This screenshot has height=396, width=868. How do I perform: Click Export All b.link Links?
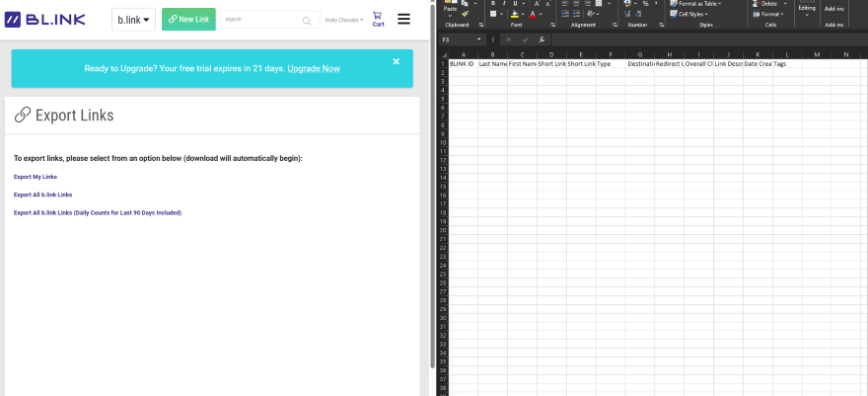[43, 195]
